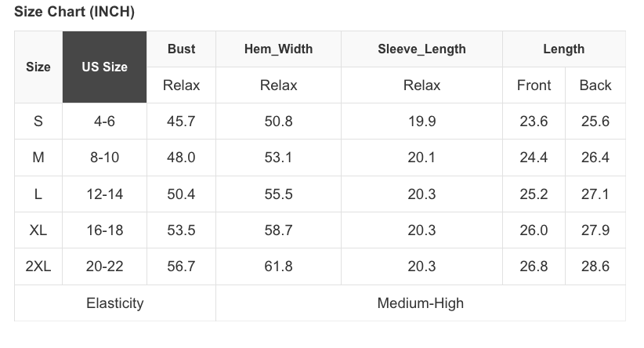Select US size 20-22 cell
644x348 pixels.
pos(104,266)
